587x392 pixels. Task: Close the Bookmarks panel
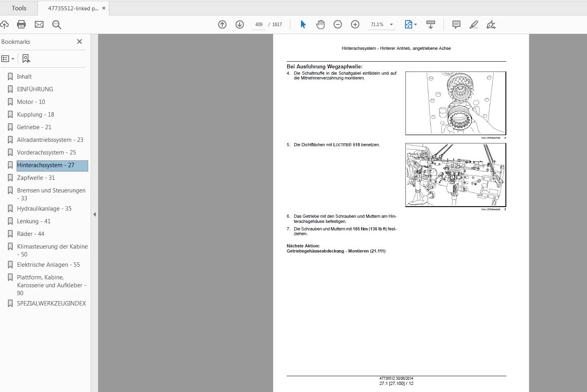click(x=80, y=41)
